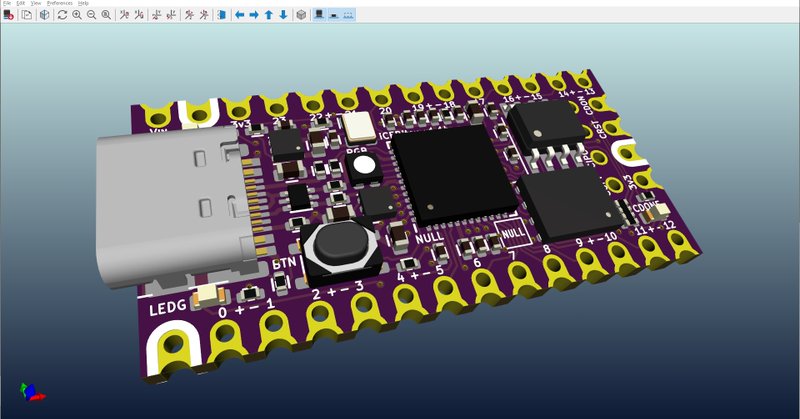Rotate Y clockwise
Image resolution: width=800 pixels, height=419 pixels.
(157, 15)
